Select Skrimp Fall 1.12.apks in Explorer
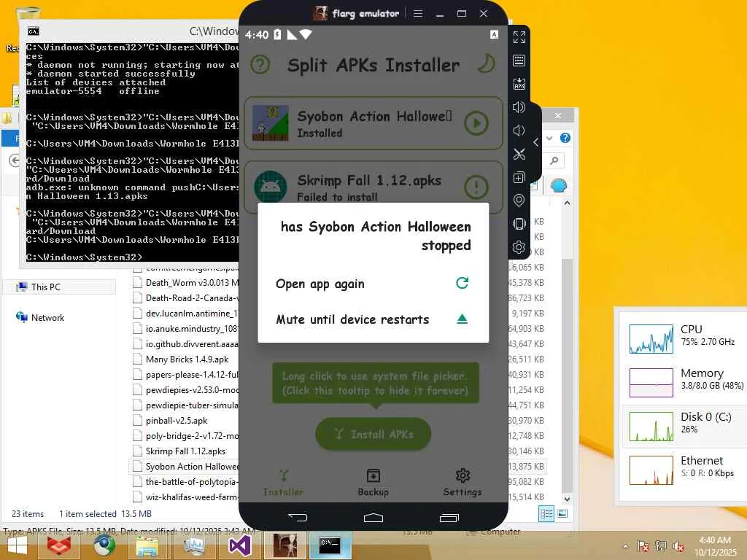Image resolution: width=747 pixels, height=560 pixels. (x=185, y=451)
